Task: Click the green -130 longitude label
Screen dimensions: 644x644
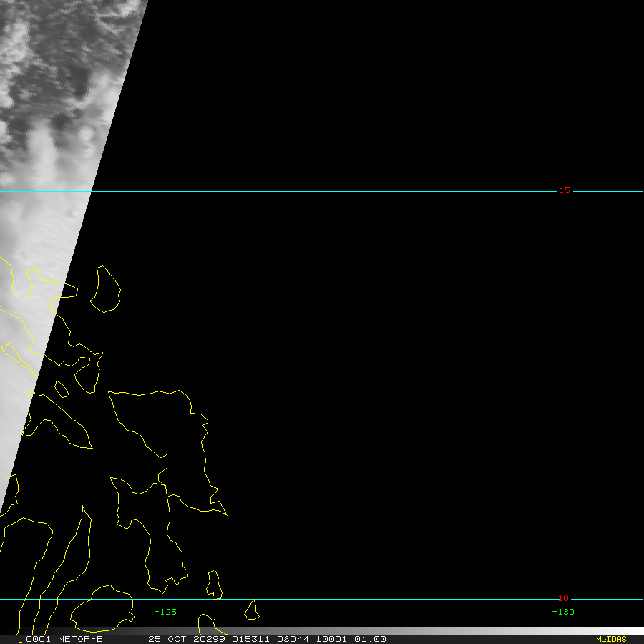Action: click(562, 612)
